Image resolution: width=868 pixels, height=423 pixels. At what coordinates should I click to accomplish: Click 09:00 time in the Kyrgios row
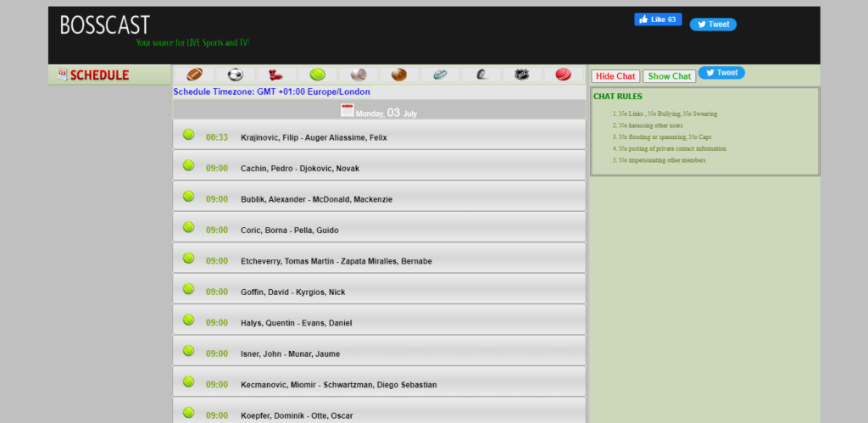(x=217, y=292)
